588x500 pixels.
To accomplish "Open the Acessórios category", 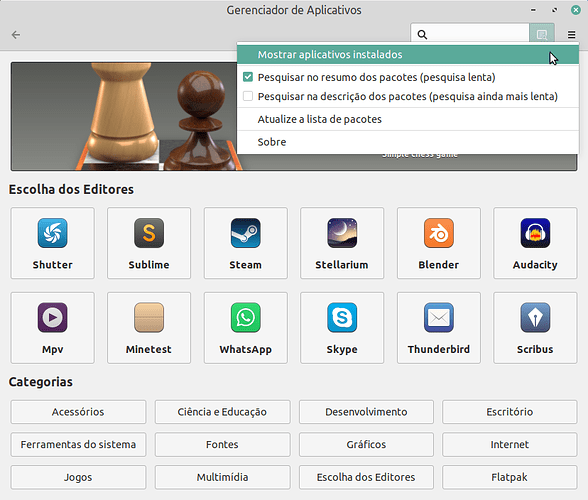I will [78, 412].
